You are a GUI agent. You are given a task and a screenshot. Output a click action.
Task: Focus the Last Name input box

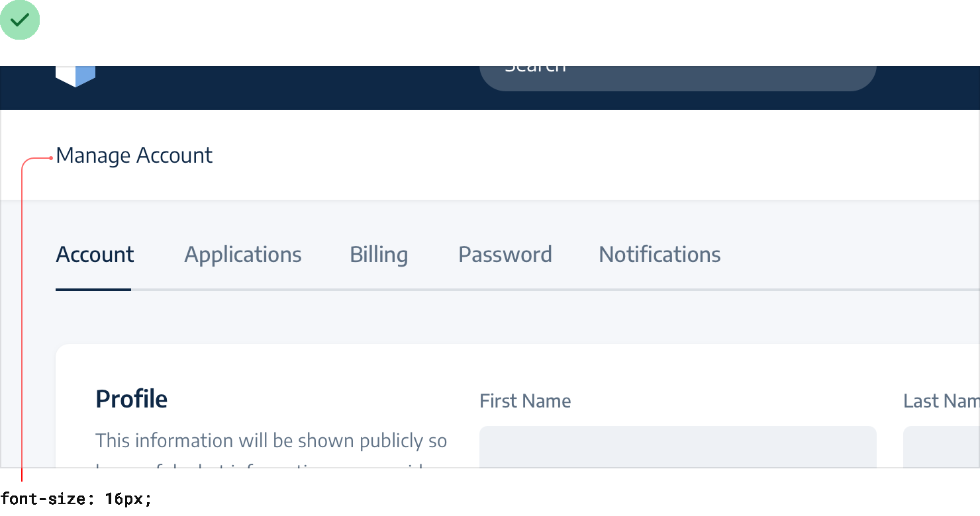(x=941, y=447)
